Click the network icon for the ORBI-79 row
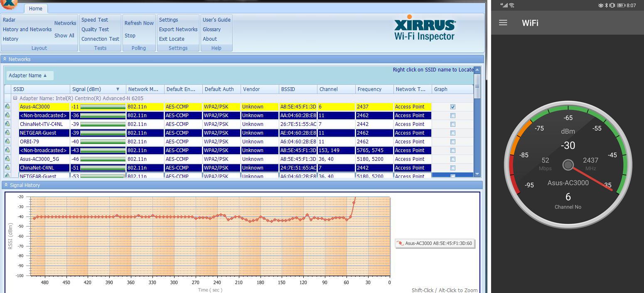 [7, 142]
